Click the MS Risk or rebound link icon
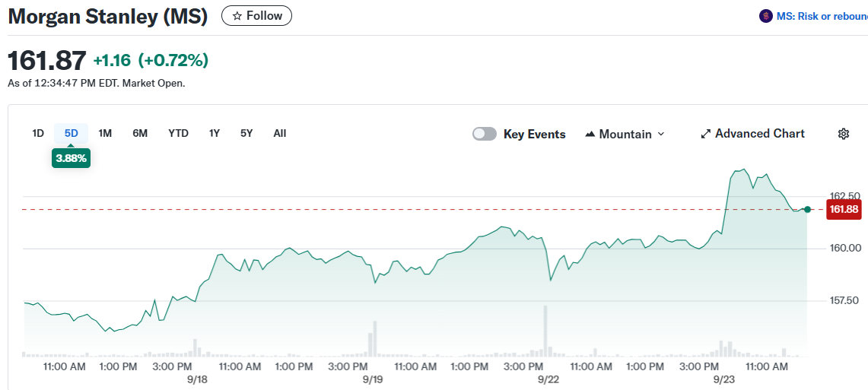868x390 pixels. click(x=765, y=16)
